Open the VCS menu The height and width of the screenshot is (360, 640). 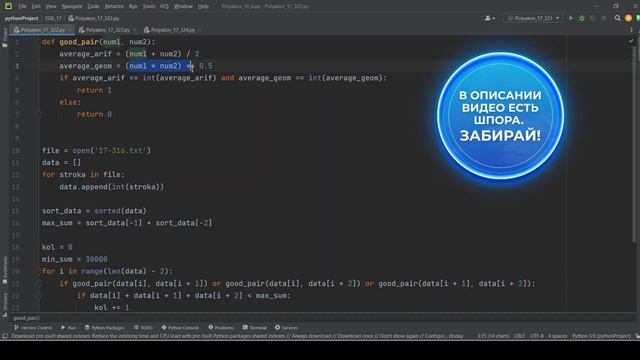[164, 6]
